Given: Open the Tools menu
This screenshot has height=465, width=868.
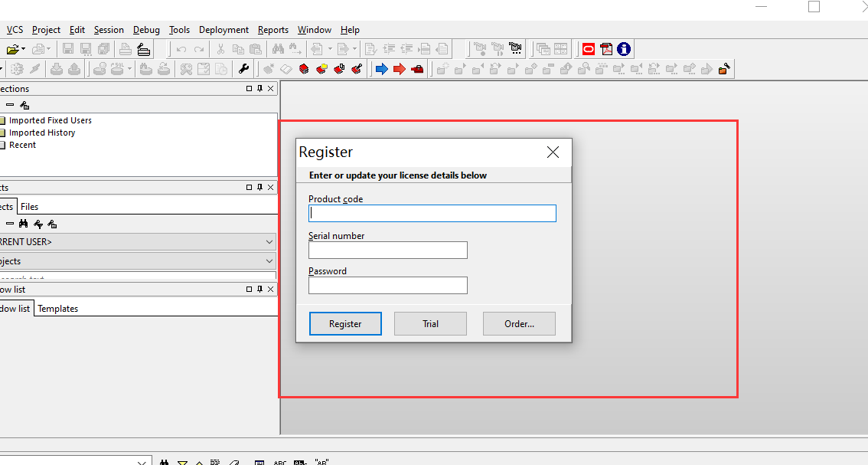Looking at the screenshot, I should (179, 30).
